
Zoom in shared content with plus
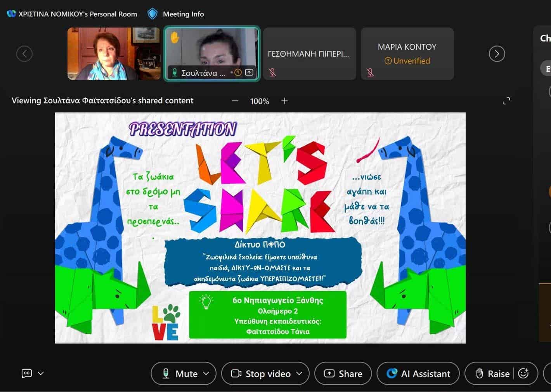pos(284,101)
